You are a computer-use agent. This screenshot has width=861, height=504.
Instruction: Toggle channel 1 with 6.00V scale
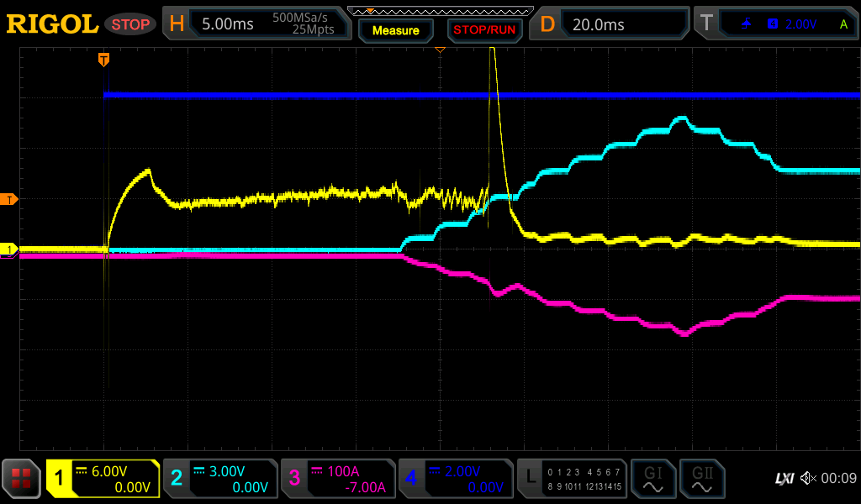[103, 479]
